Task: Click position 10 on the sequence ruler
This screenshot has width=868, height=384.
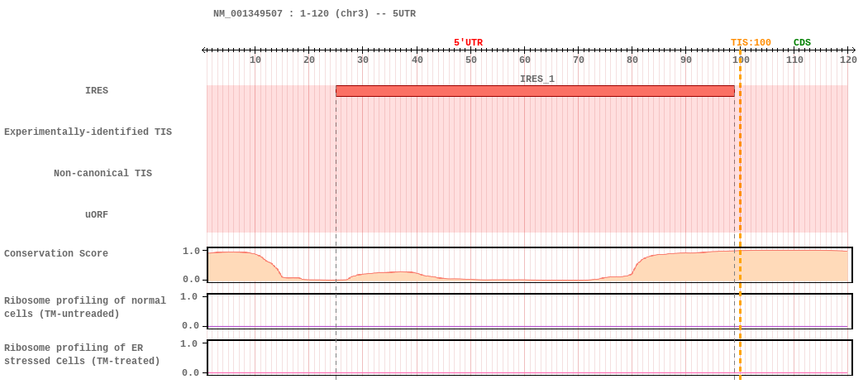Action: pos(255,60)
